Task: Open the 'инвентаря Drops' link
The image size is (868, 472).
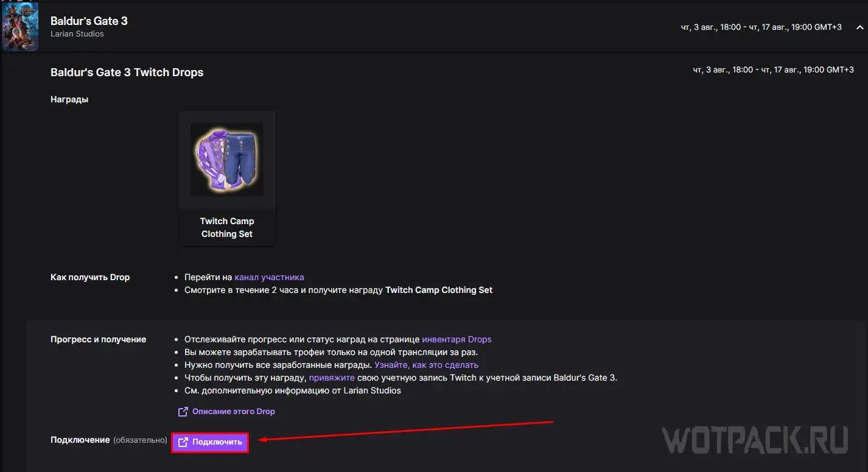Action: [457, 339]
